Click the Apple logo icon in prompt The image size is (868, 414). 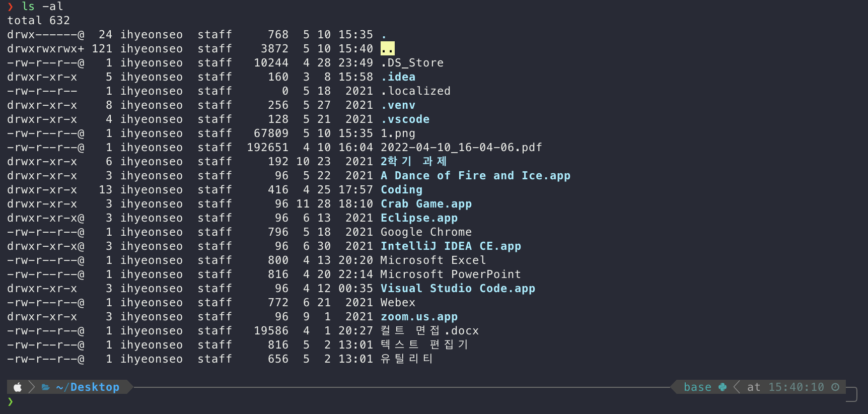tap(18, 387)
